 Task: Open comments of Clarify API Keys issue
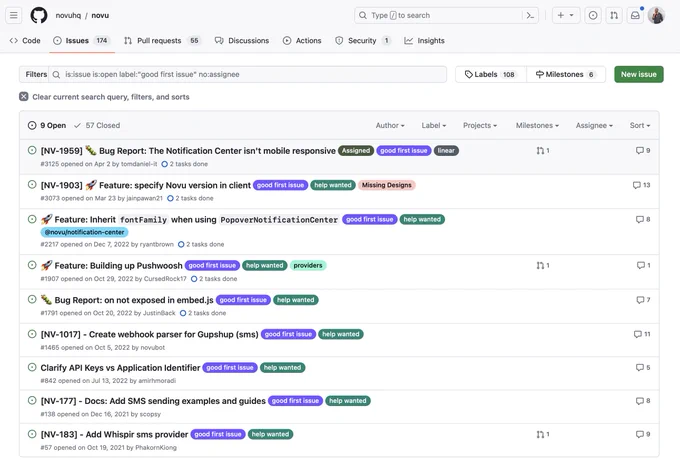coord(643,367)
